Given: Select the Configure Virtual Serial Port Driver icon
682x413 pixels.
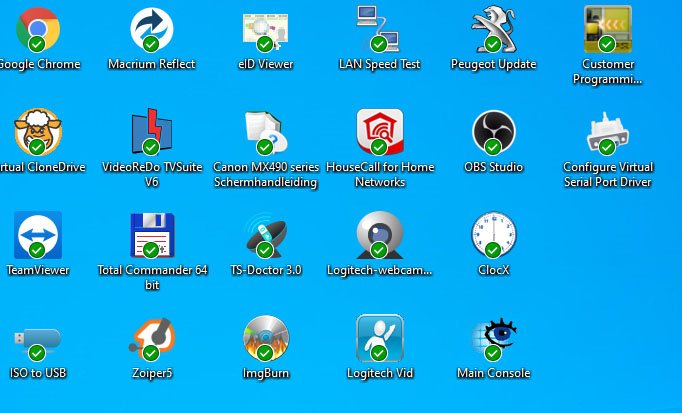Looking at the screenshot, I should pyautogui.click(x=608, y=133).
